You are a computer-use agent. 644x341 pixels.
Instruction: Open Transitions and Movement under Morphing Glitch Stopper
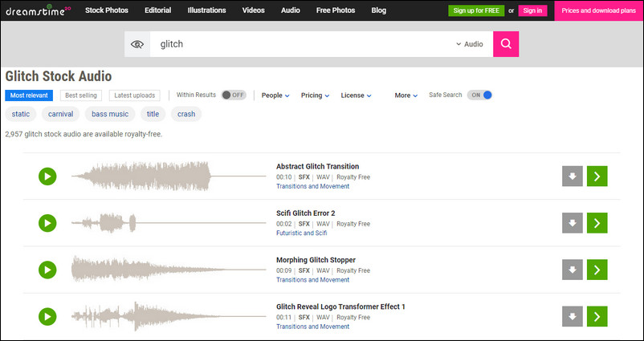[x=312, y=280]
